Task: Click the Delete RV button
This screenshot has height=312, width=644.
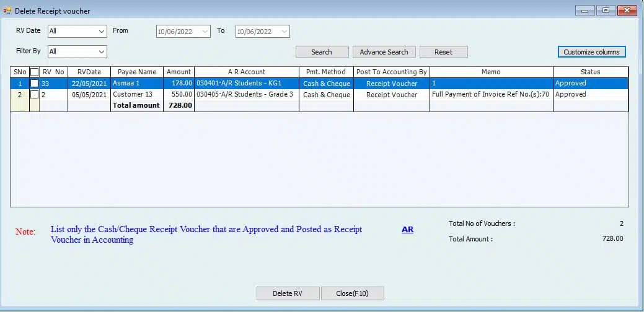Action: (x=288, y=293)
